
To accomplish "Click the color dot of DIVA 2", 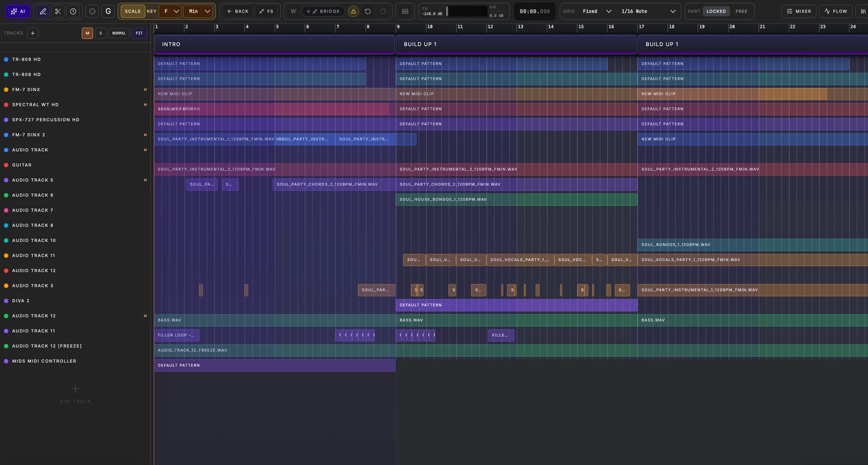I will [6, 301].
